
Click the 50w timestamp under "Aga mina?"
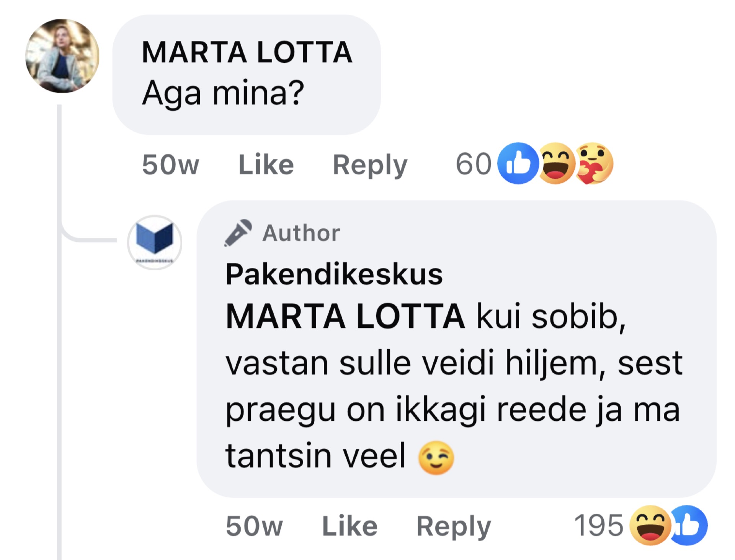coord(170,164)
